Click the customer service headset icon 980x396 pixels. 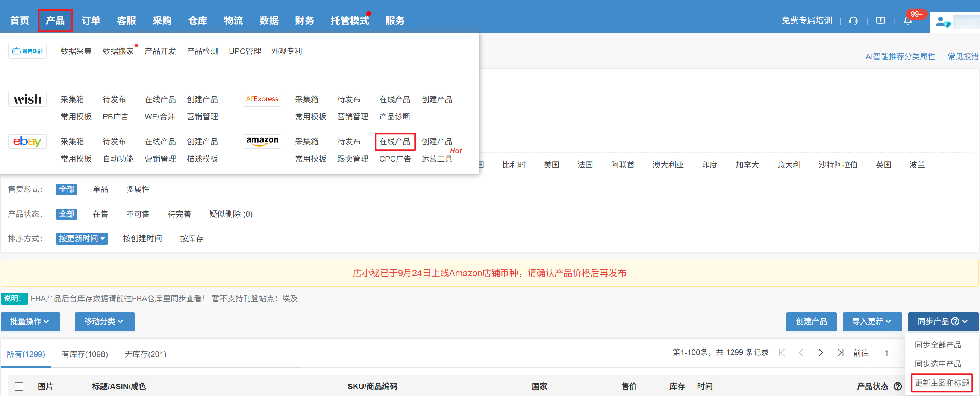(853, 21)
